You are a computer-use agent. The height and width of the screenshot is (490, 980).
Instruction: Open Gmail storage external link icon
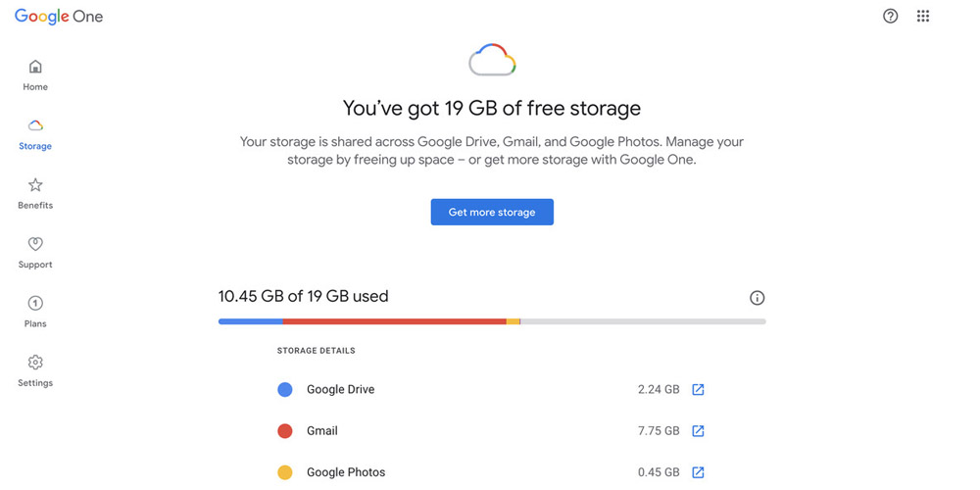698,430
